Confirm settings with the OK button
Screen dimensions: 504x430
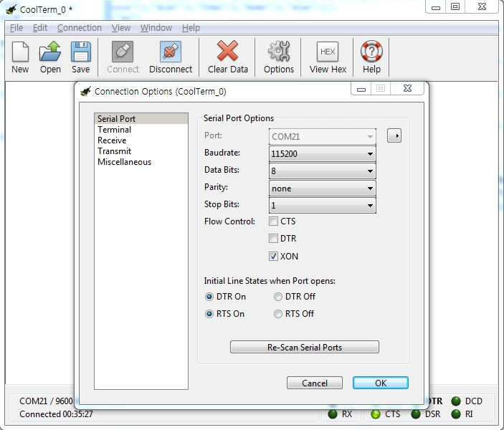380,383
